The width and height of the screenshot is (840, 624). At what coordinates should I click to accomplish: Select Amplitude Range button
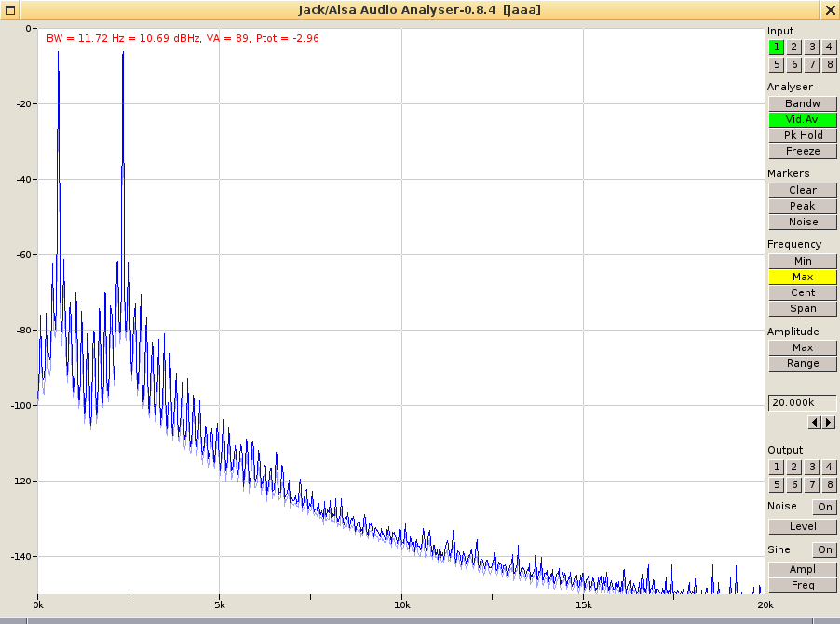[x=803, y=363]
